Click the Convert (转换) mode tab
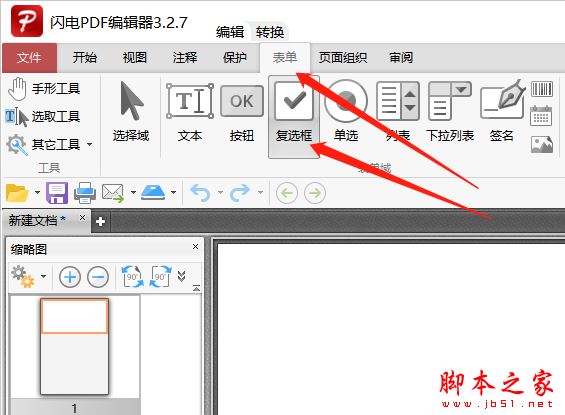 (x=270, y=32)
